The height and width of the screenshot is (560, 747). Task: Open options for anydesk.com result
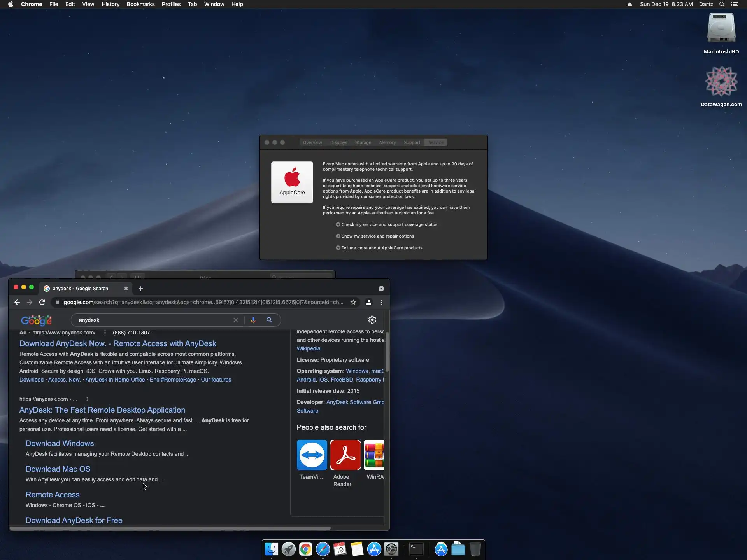87,399
